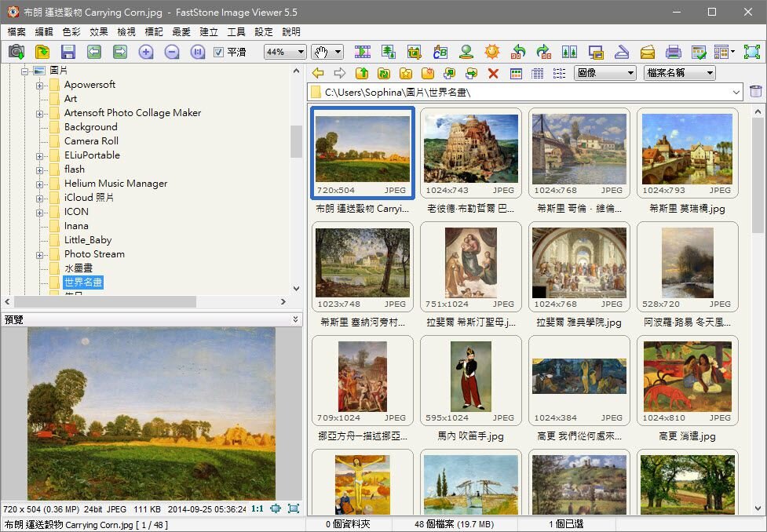This screenshot has height=532, width=767.
Task: Open the 色彩 menu
Action: point(71,32)
